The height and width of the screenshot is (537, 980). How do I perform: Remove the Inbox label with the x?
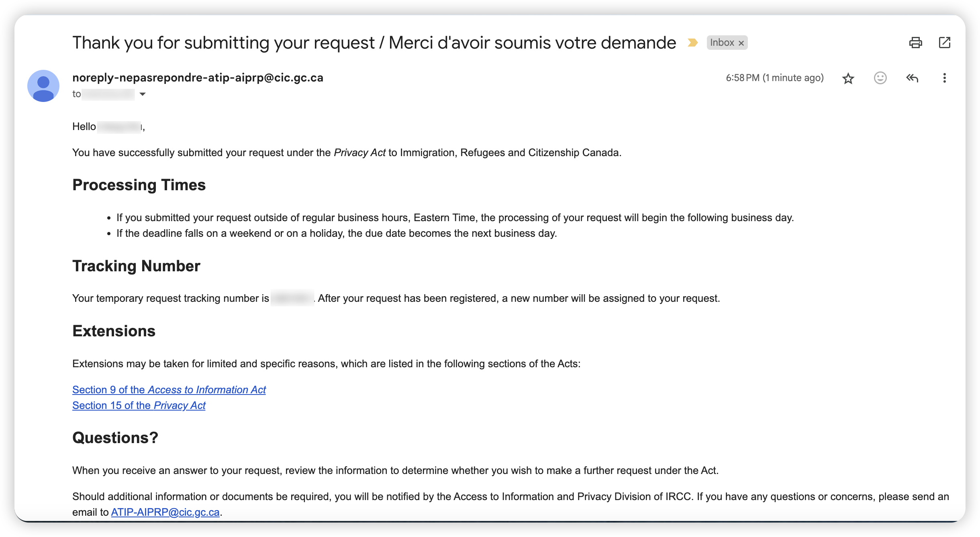click(x=741, y=43)
